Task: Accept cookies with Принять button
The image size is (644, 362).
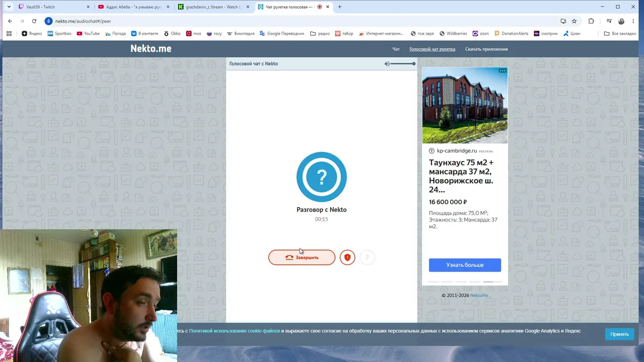Action: point(619,334)
